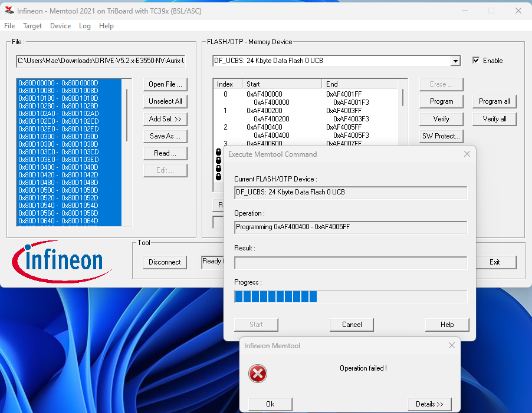
Task: Open the Log menu
Action: pos(85,26)
